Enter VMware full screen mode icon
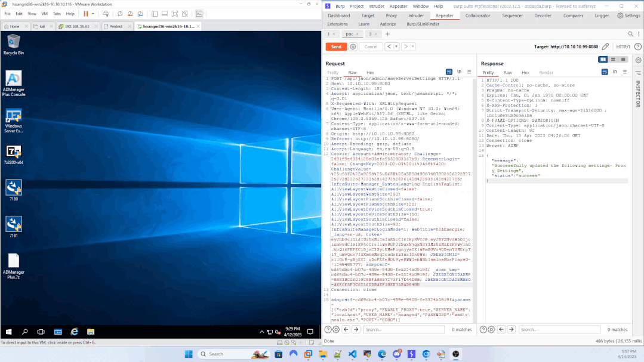644x362 pixels. [x=174, y=14]
